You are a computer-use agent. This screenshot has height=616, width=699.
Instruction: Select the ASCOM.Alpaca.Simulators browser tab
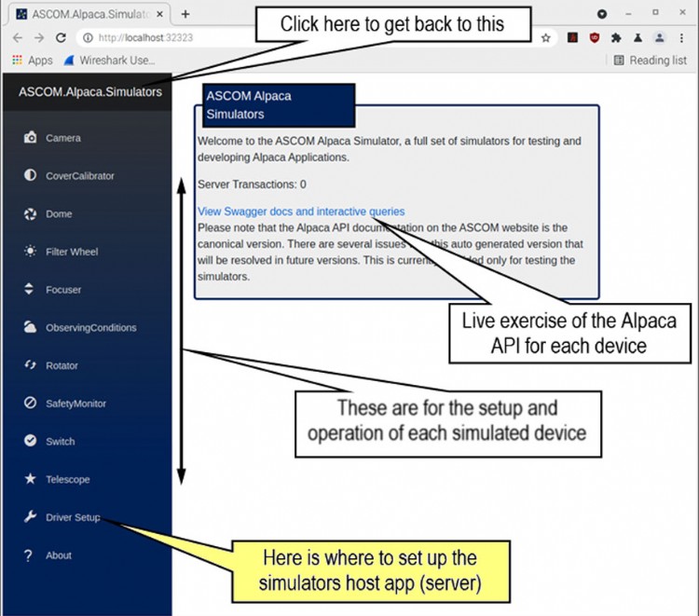(x=89, y=14)
